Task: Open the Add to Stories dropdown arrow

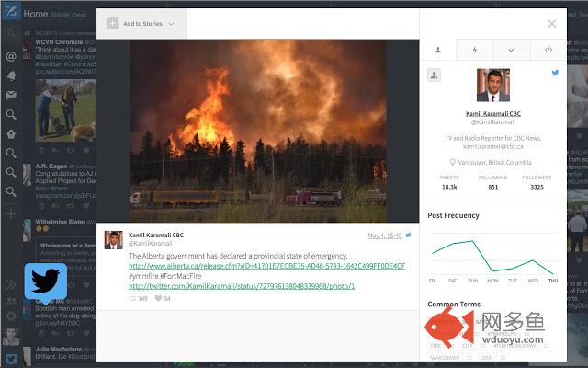Action: click(172, 24)
